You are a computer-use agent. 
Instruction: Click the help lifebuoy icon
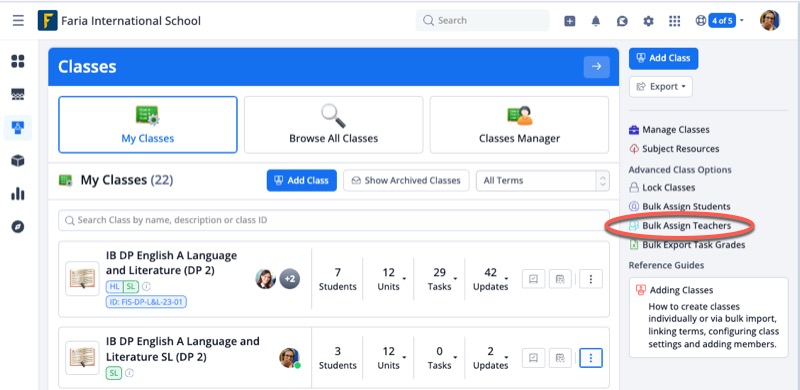[701, 21]
